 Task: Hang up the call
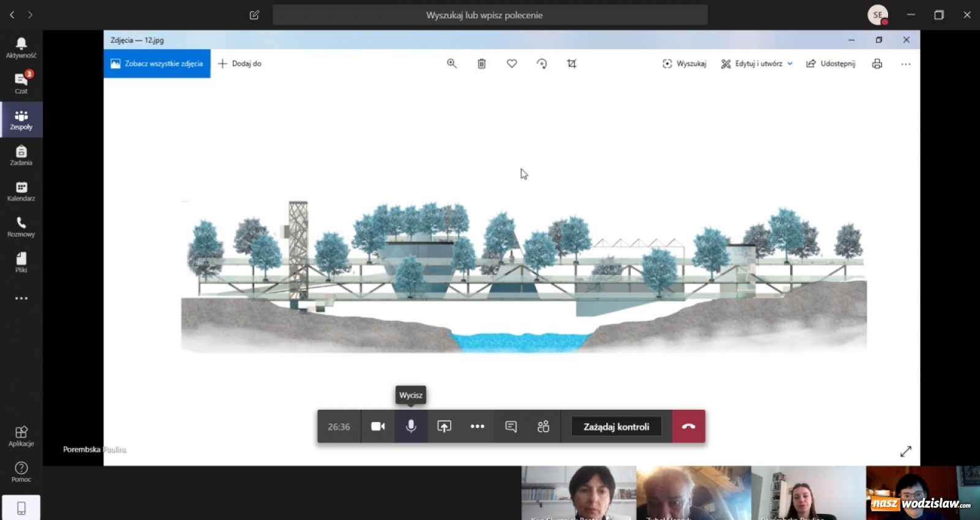point(688,426)
